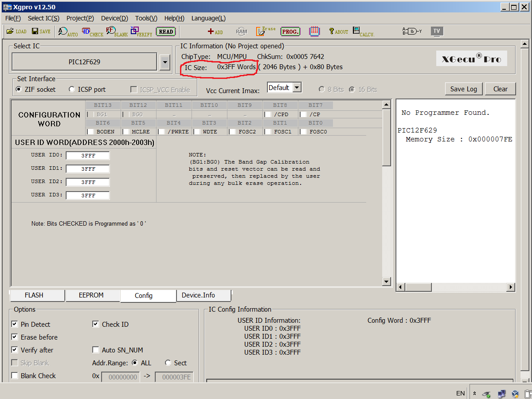Enable the Auto SN_NUM checkbox
The height and width of the screenshot is (399, 532).
click(95, 350)
